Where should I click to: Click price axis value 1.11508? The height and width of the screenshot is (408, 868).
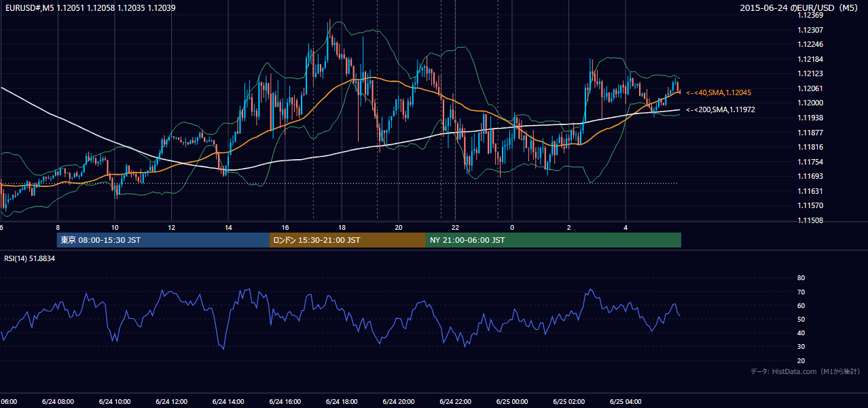810,220
